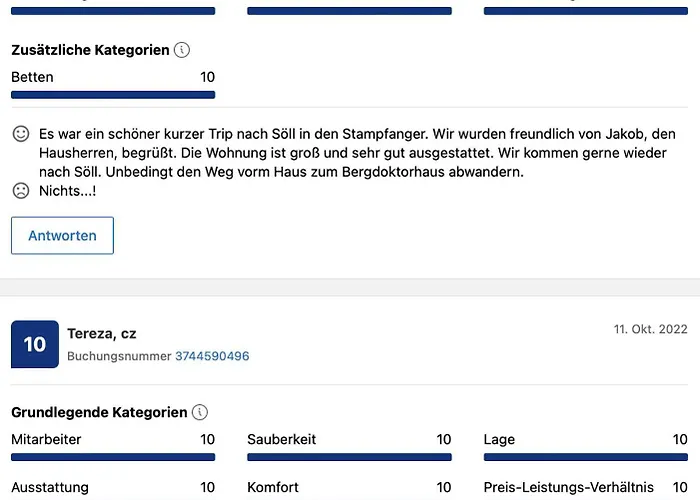700x500 pixels.
Task: Click the Komfort category label
Action: [273, 487]
